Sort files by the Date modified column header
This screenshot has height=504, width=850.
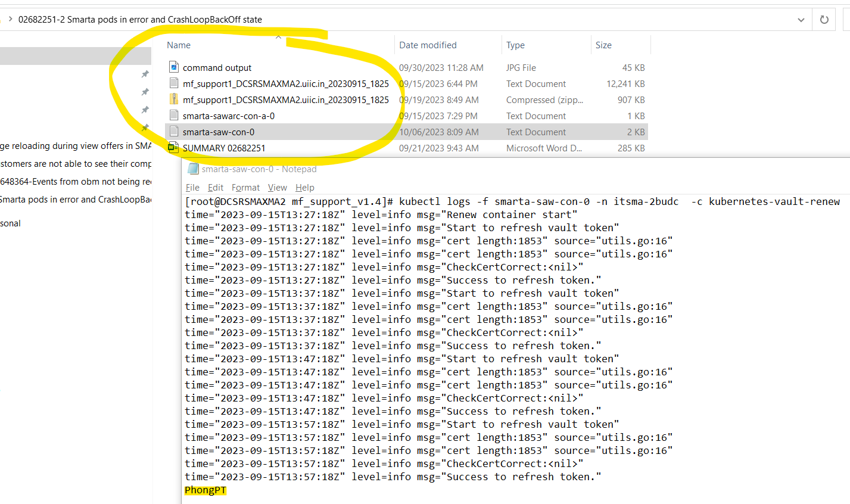click(x=428, y=45)
